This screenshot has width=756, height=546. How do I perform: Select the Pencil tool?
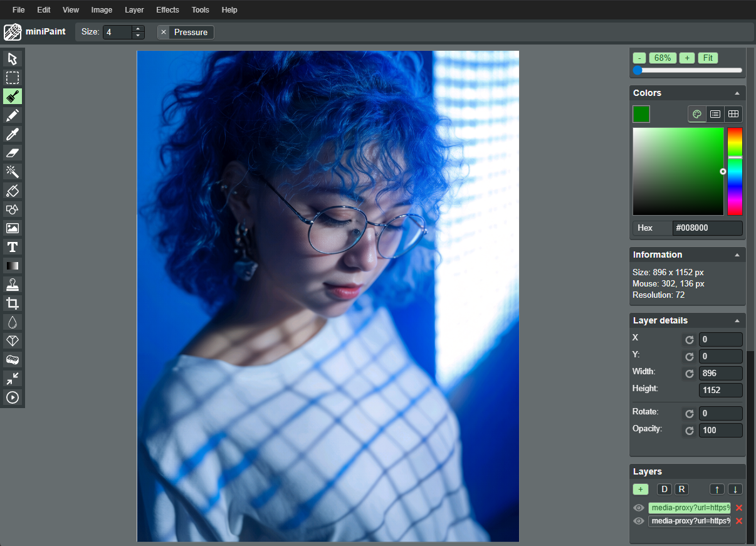click(13, 115)
